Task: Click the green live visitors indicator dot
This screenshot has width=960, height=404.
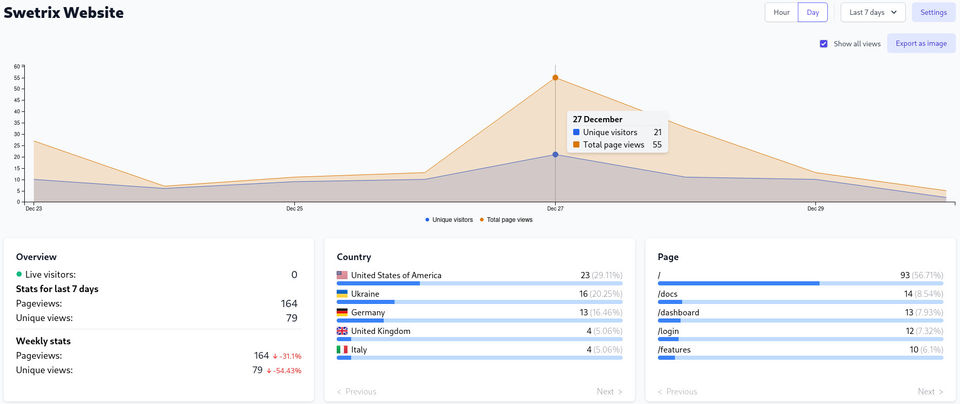Action: (x=19, y=274)
